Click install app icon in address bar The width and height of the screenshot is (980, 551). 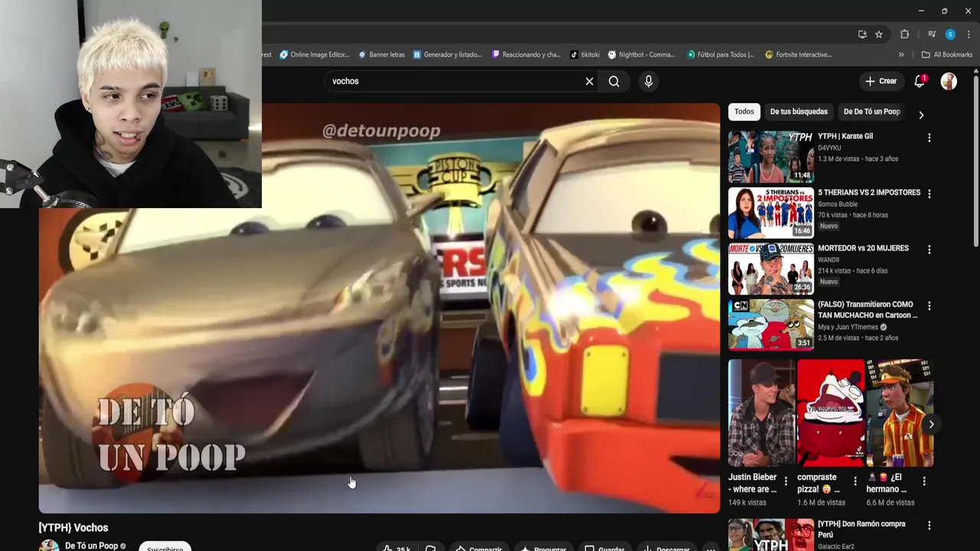[862, 34]
